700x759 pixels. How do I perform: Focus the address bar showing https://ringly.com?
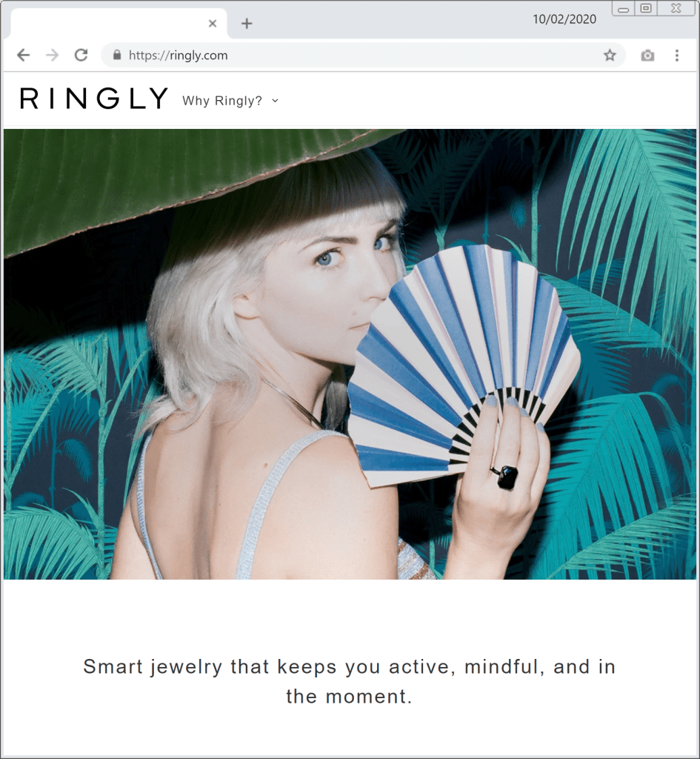[363, 55]
